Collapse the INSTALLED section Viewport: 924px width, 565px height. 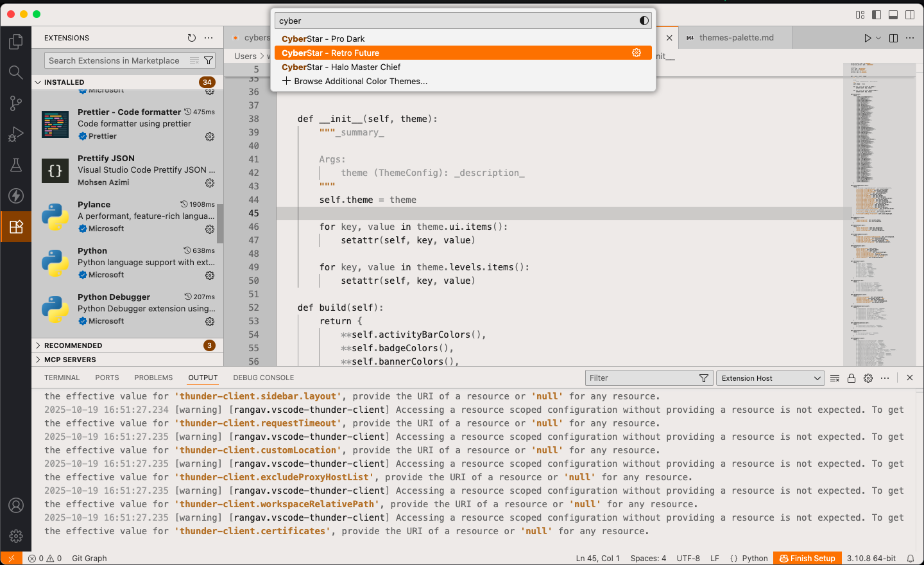point(127,82)
